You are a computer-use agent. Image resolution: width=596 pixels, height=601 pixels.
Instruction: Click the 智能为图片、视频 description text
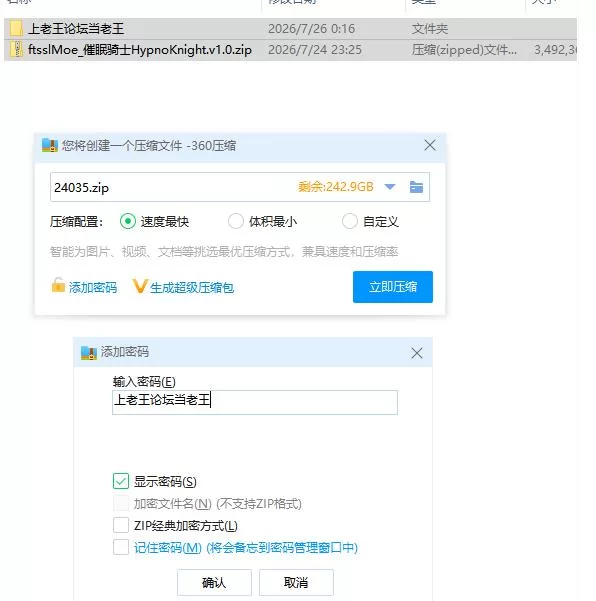click(x=224, y=252)
